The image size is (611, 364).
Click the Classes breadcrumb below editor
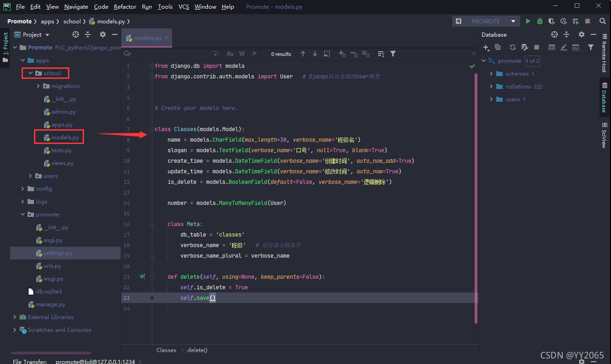(x=166, y=350)
